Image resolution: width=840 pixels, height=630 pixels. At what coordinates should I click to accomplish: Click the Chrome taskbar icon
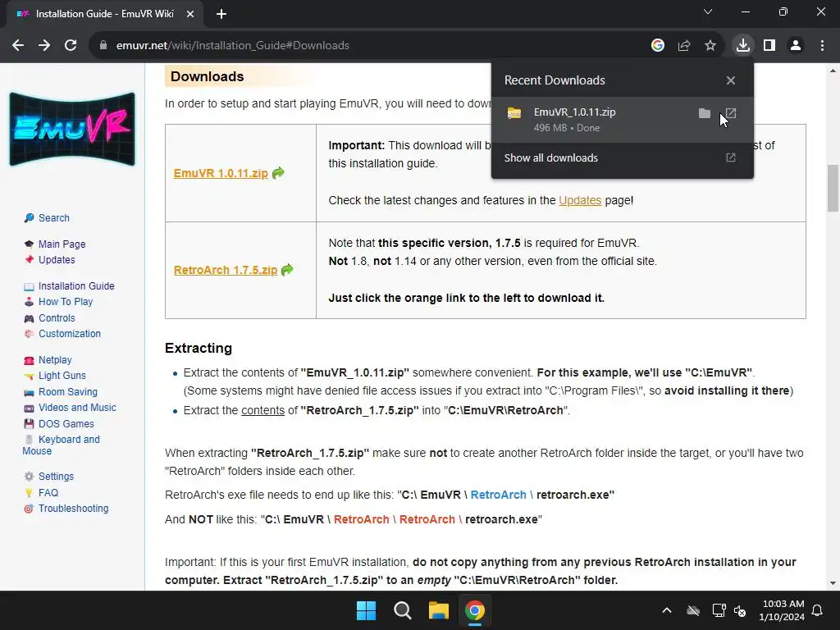click(475, 610)
